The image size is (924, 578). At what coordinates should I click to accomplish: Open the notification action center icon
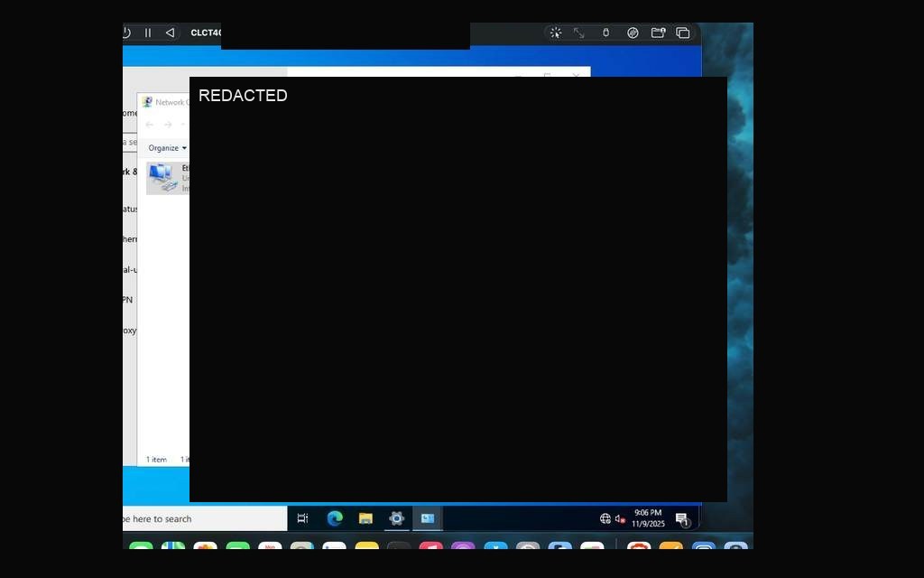pyautogui.click(x=682, y=519)
